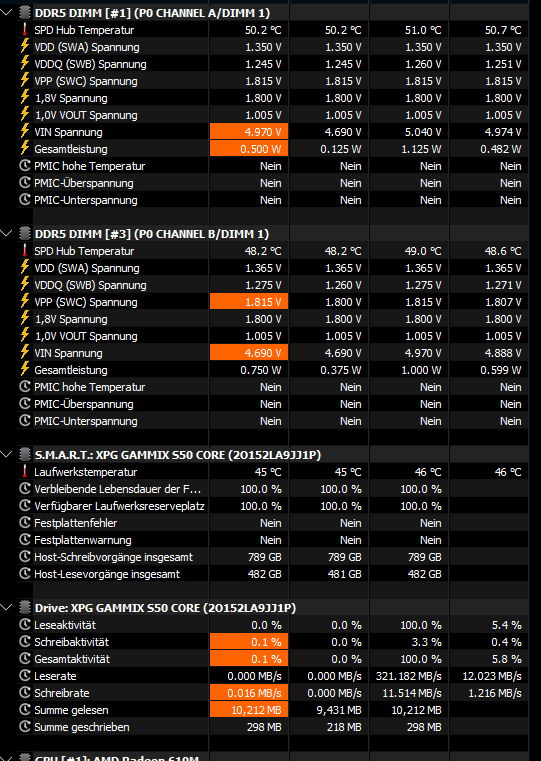
Task: Click the 0.599 W average power value
Action: (501, 370)
